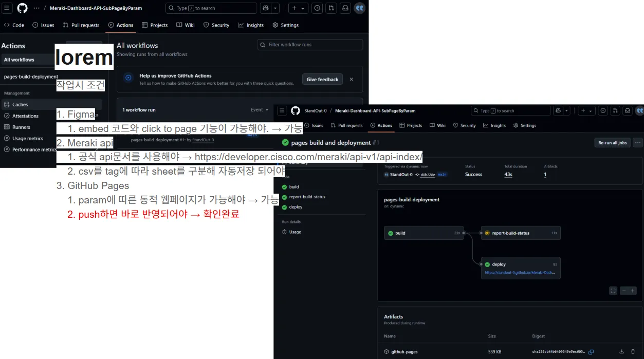The width and height of the screenshot is (644, 359).
Task: Open inbox notifications in right screenshot header
Action: pos(627,110)
